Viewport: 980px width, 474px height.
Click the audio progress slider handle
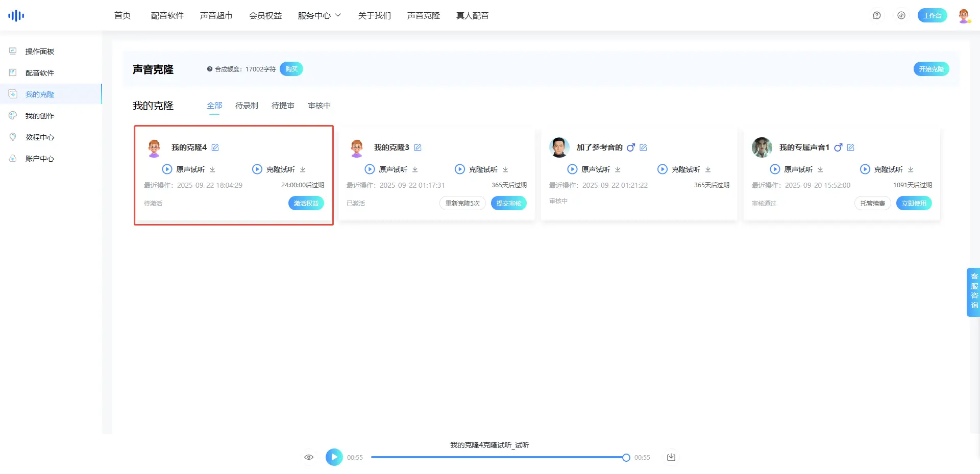[x=626, y=458]
